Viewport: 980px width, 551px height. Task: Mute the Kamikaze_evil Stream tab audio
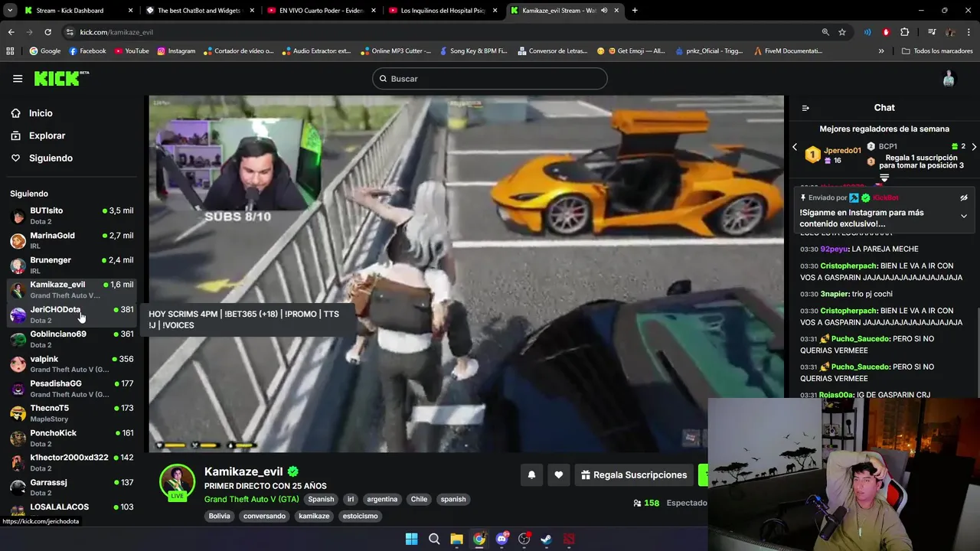[x=604, y=11]
